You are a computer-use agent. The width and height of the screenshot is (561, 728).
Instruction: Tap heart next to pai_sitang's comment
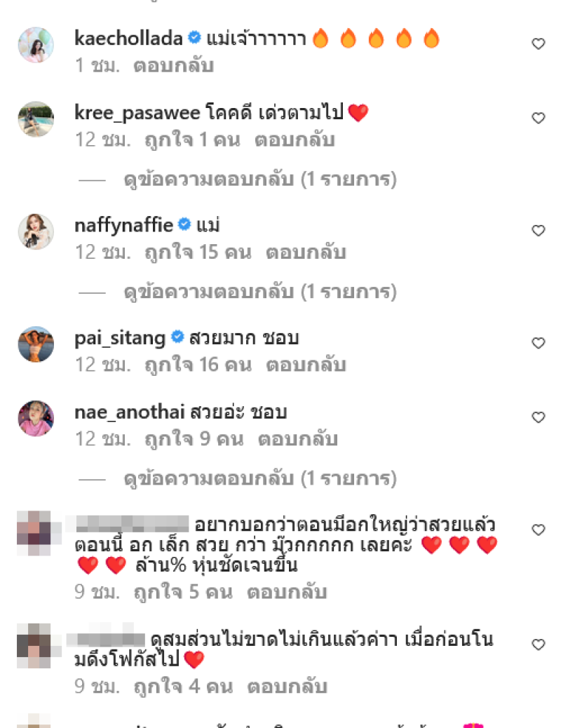tap(538, 343)
